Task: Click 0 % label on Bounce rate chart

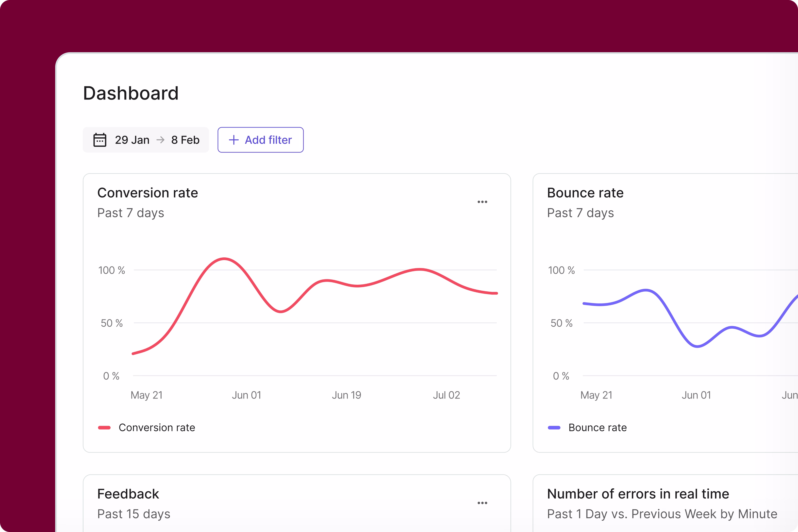Action: [x=561, y=376]
